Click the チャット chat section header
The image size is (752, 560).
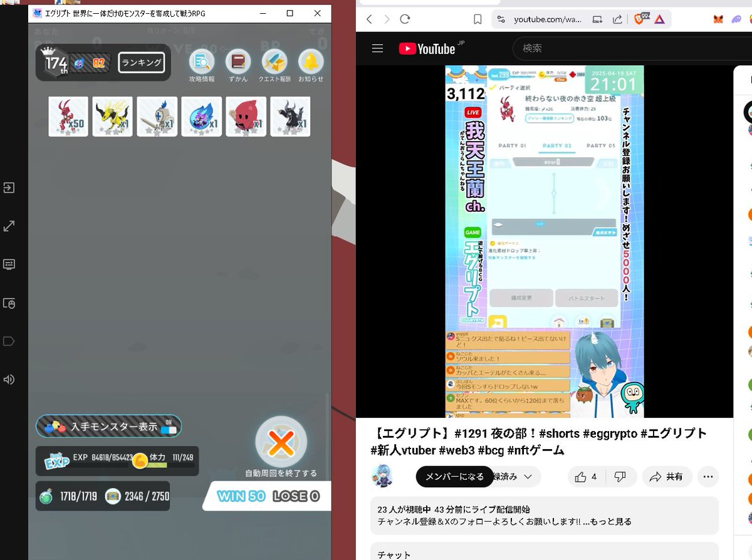(394, 554)
